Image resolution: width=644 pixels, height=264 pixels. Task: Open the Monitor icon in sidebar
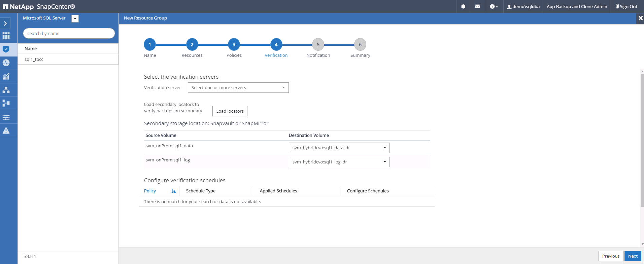coord(6,63)
